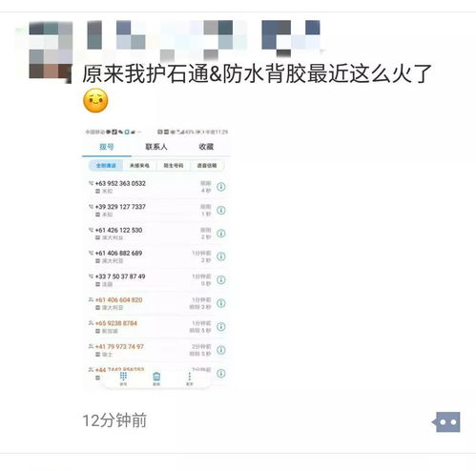Tap the info icon for +63 952 363 0532

[221, 187]
